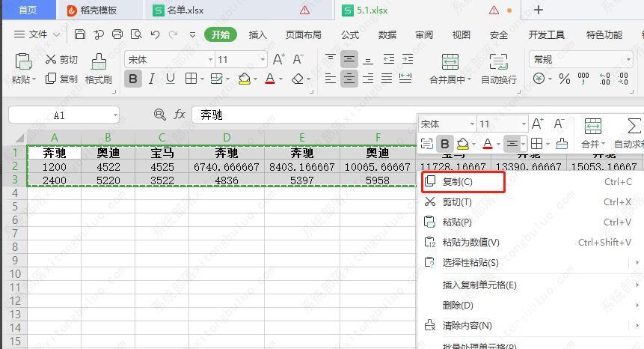Toggle Underline in the ribbon
This screenshot has height=349, width=644.
(x=171, y=79)
